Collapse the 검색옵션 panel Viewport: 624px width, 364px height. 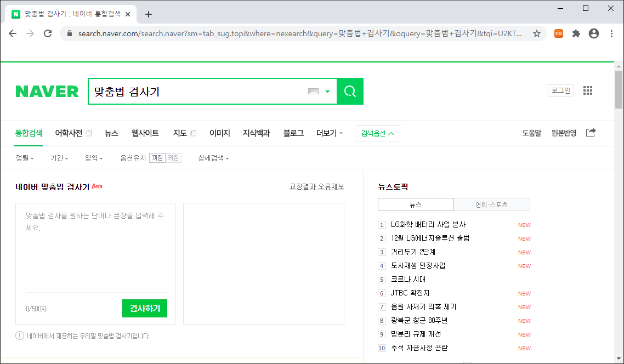(378, 133)
